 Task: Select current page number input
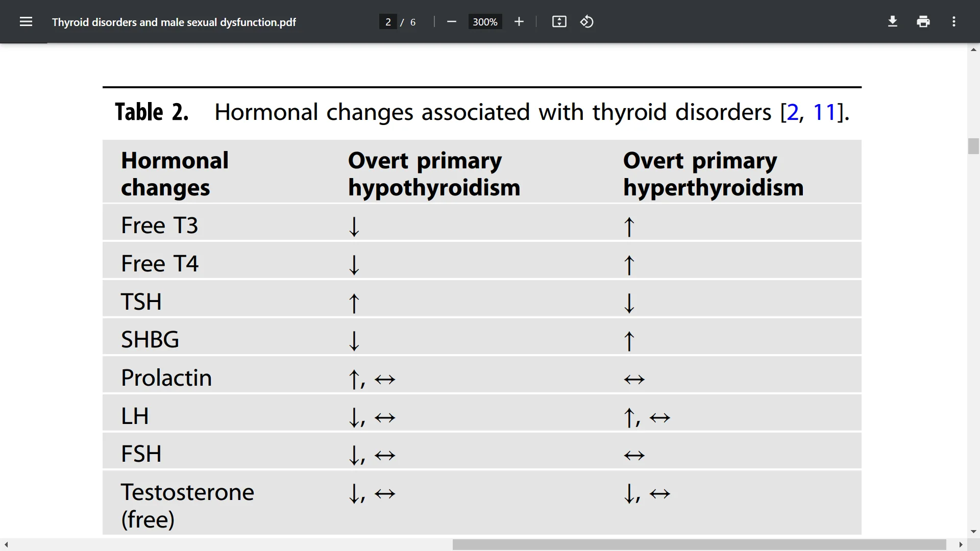click(x=388, y=21)
